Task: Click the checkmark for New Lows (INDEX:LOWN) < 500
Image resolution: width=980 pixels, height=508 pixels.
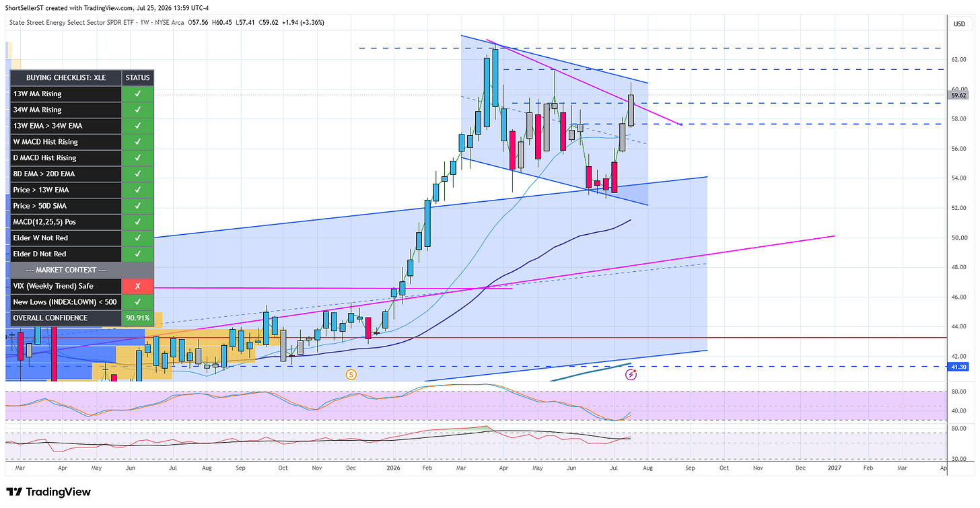Action: click(x=137, y=301)
